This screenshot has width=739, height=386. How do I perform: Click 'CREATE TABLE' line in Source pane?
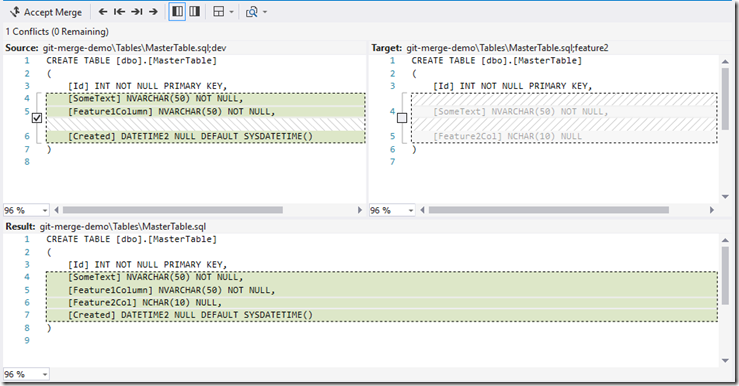click(x=131, y=60)
